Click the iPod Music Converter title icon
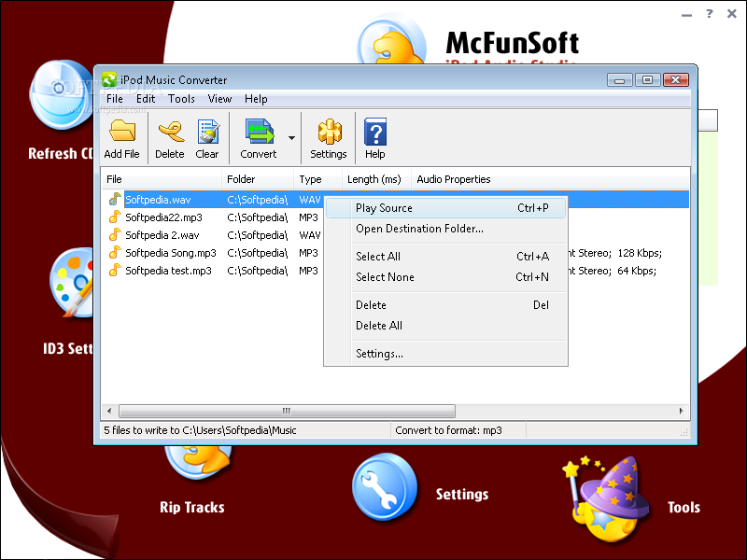747x560 pixels. [x=109, y=79]
